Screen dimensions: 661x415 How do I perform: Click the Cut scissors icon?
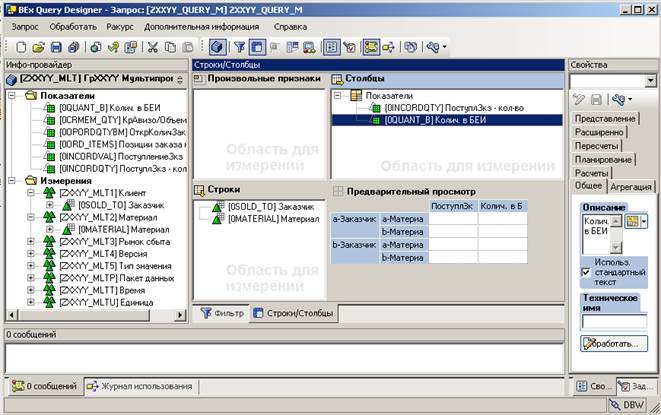click(x=152, y=47)
